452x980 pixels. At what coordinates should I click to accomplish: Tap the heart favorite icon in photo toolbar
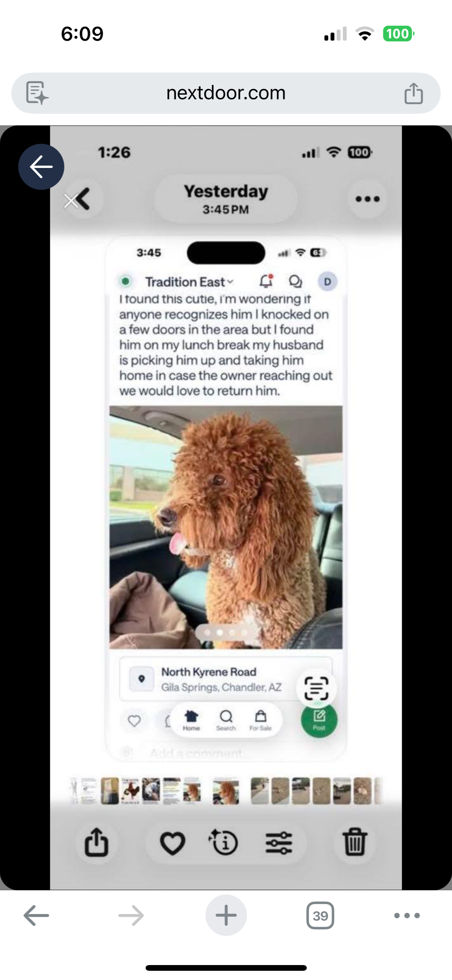tap(172, 843)
